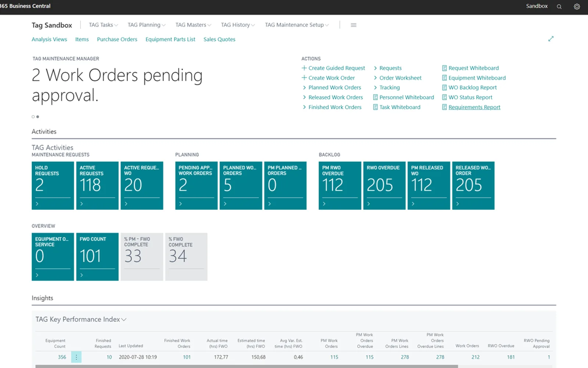Click the expand page arrows icon
Screen dimensions: 588x368
point(551,39)
